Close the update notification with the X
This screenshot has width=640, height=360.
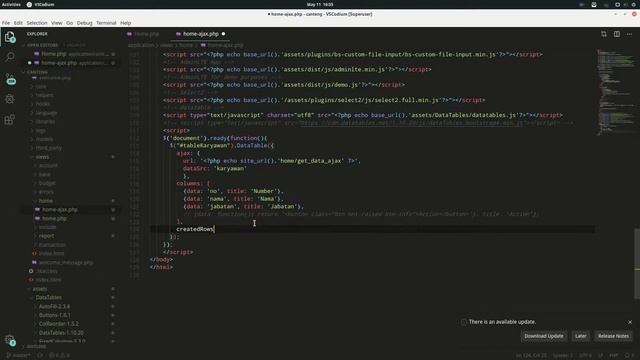coord(630,322)
